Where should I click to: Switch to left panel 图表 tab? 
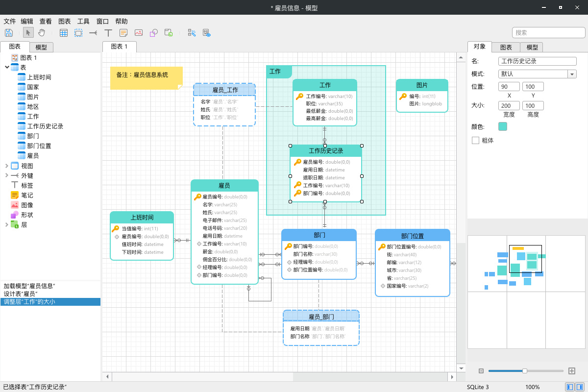coord(15,47)
